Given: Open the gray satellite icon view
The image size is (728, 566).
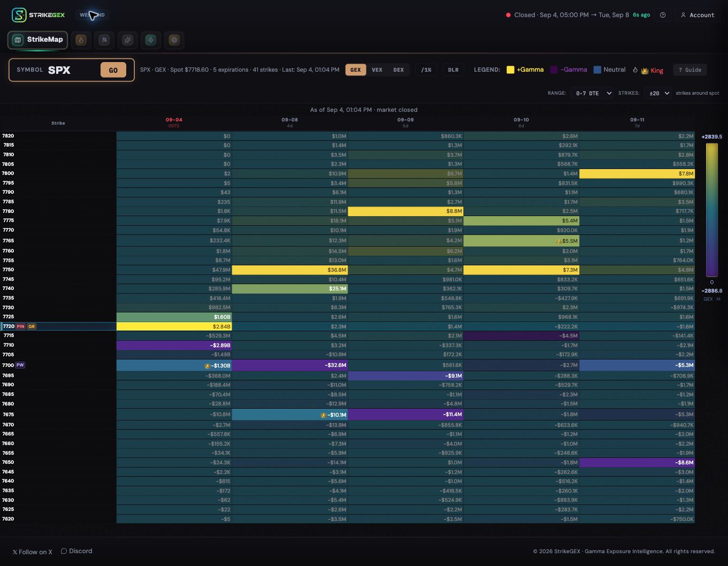Looking at the screenshot, I should coord(104,40).
